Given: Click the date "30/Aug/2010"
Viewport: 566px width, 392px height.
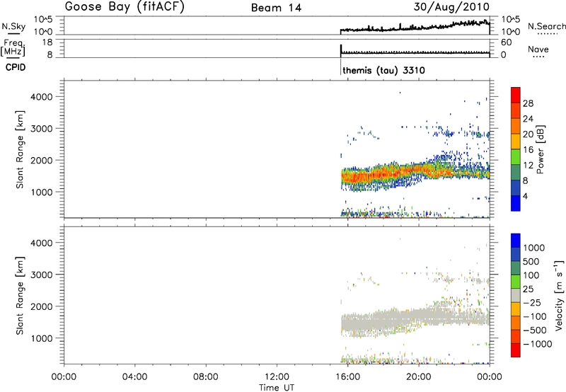Looking at the screenshot, I should (451, 7).
